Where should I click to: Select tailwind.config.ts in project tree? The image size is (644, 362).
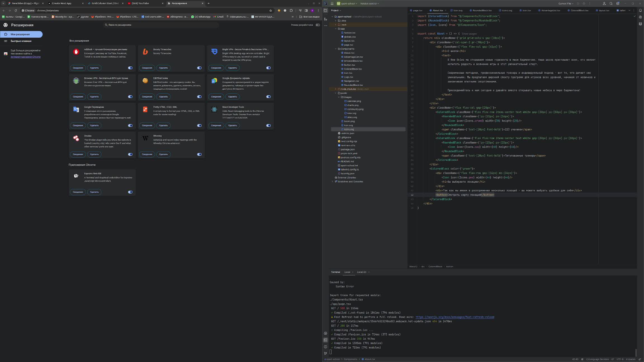[x=350, y=170]
